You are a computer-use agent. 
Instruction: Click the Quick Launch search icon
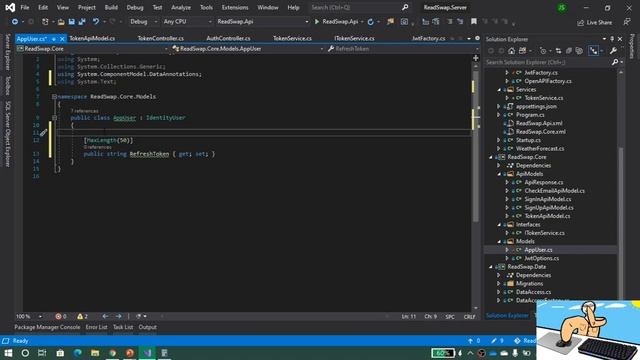(405, 7)
